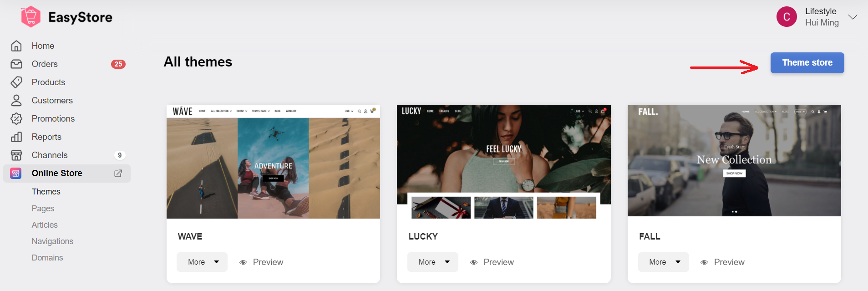
Task: Preview the LUCKY theme via eye icon
Action: tap(474, 262)
